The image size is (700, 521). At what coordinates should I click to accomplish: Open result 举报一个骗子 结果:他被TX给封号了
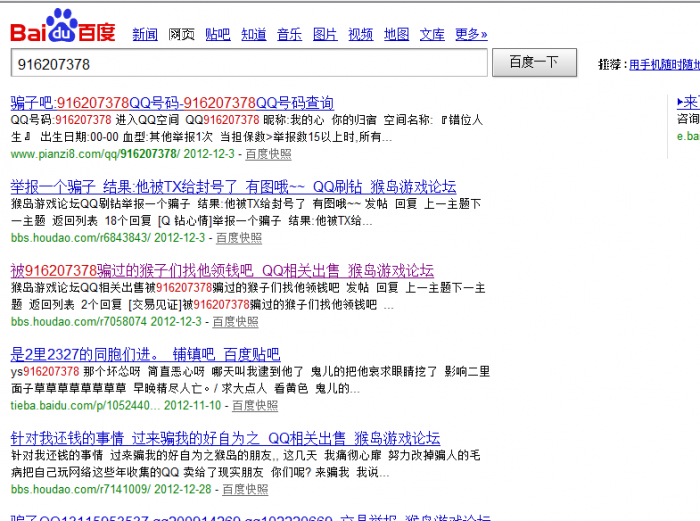point(233,187)
